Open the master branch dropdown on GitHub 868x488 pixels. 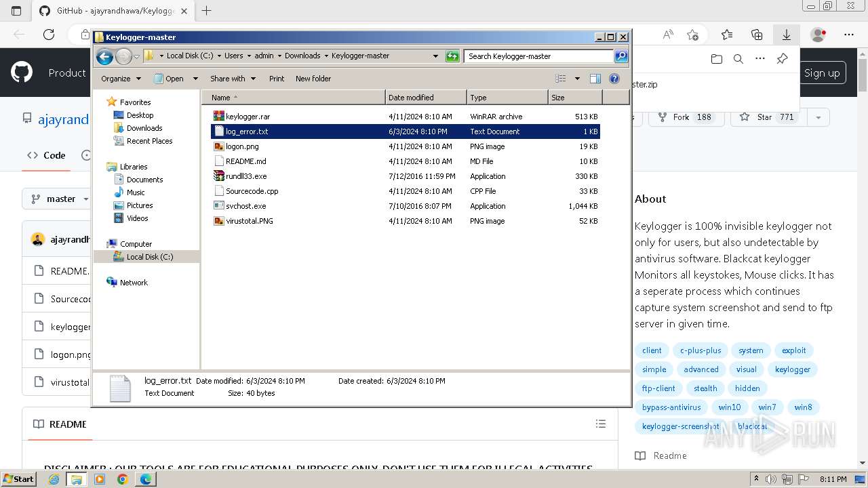click(x=60, y=199)
